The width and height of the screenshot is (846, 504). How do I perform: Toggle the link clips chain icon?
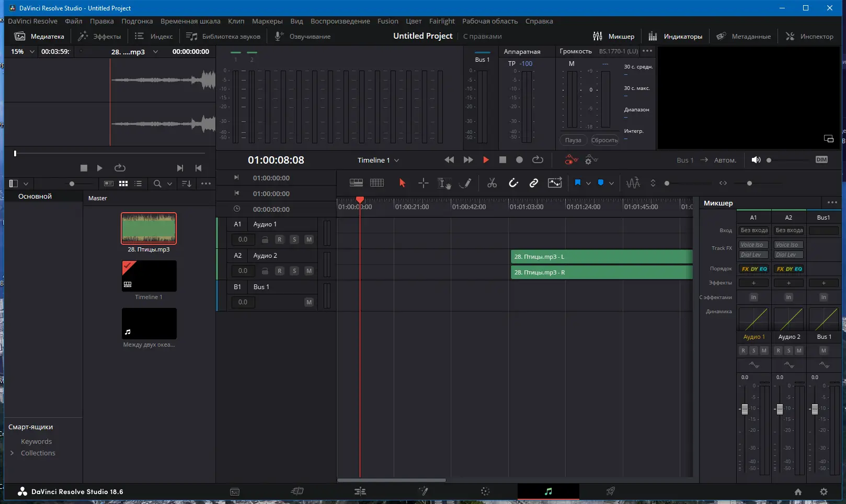pyautogui.click(x=533, y=183)
